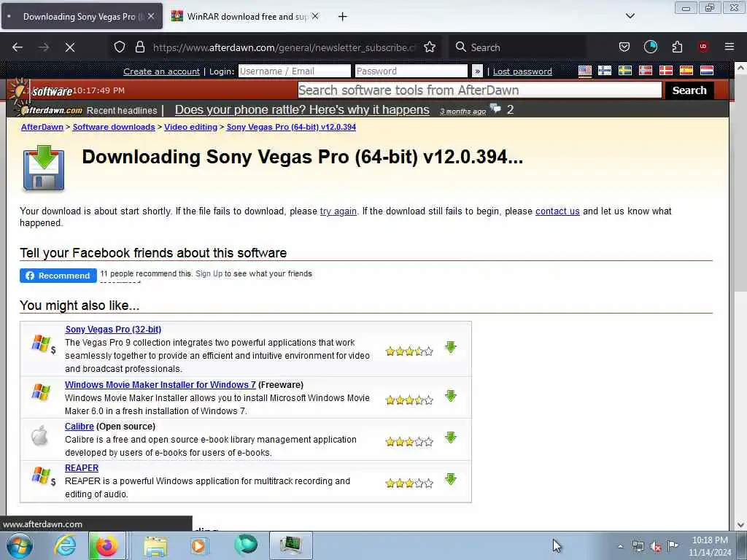Image resolution: width=747 pixels, height=560 pixels.
Task: Click the Sony Vegas Pro (32-bit) star rating
Action: [x=409, y=352]
